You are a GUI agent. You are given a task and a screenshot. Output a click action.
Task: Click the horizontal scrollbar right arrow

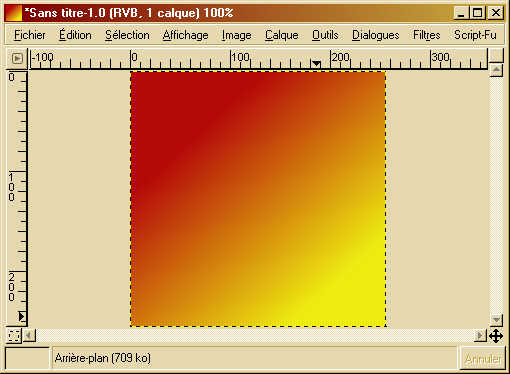click(480, 335)
